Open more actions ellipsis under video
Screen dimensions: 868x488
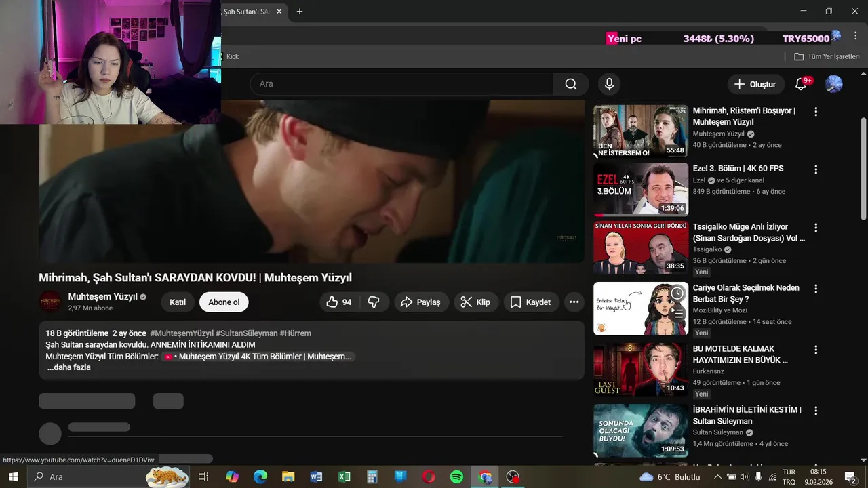574,302
